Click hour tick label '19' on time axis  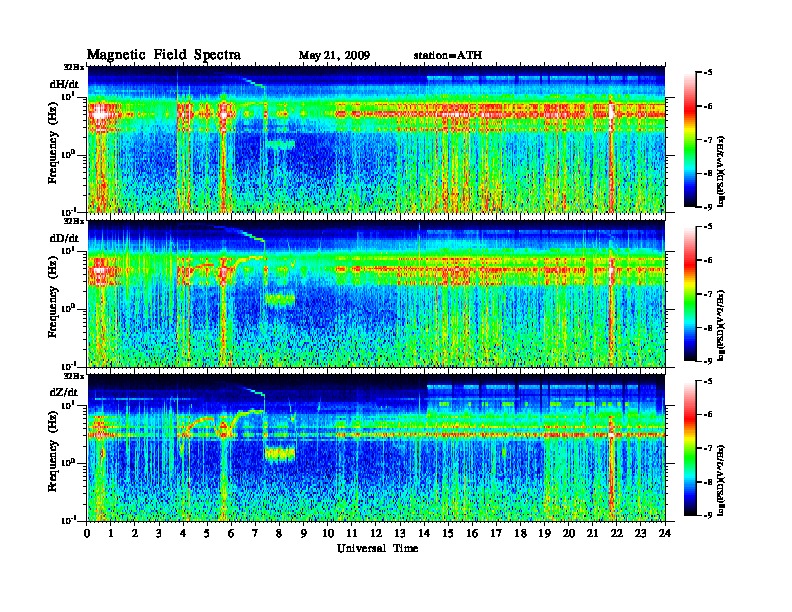click(x=544, y=534)
